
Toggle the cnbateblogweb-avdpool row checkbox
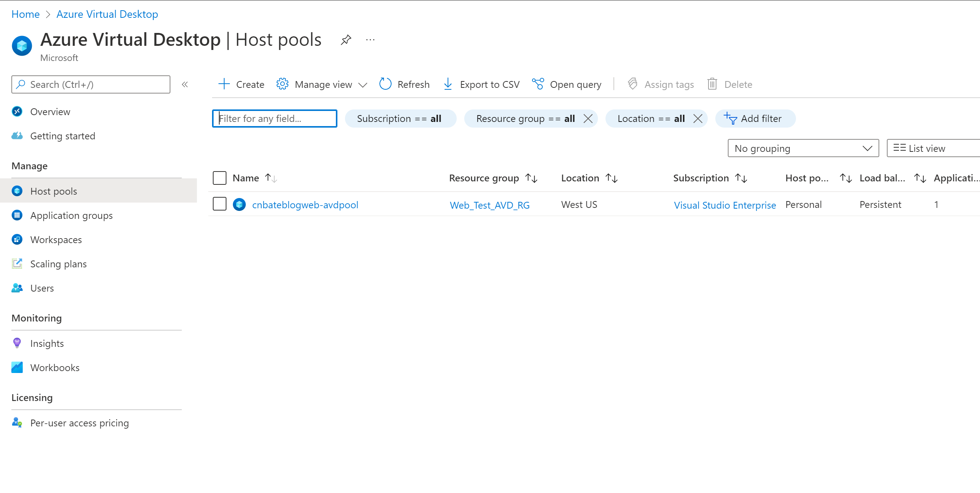(x=219, y=204)
